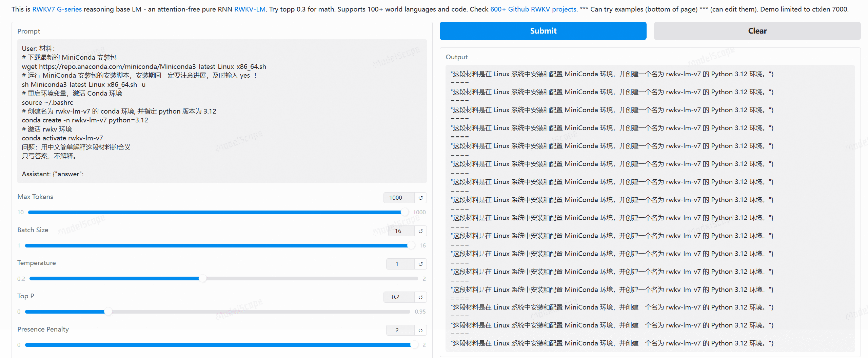Reset the Temperature value
Screen dimensions: 868x358
click(420, 264)
